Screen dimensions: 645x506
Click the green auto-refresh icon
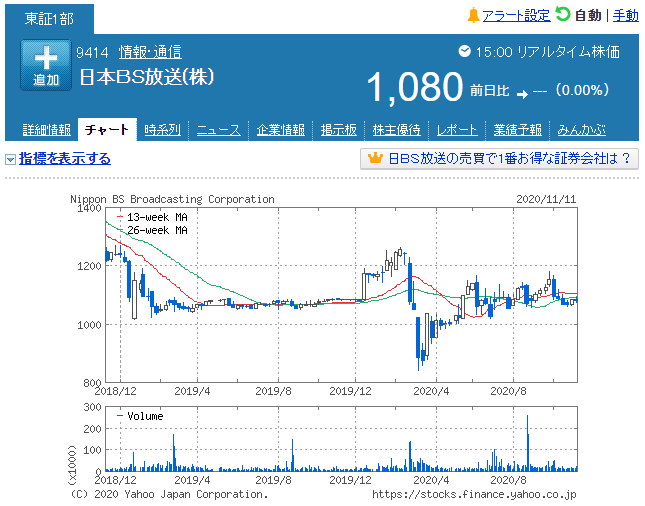(x=562, y=14)
